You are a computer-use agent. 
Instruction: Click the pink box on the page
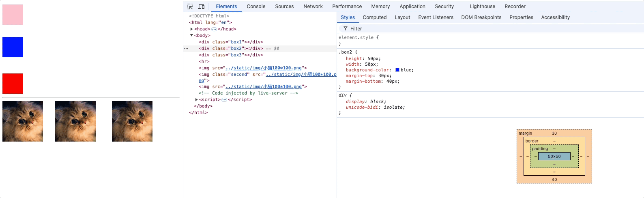click(13, 15)
